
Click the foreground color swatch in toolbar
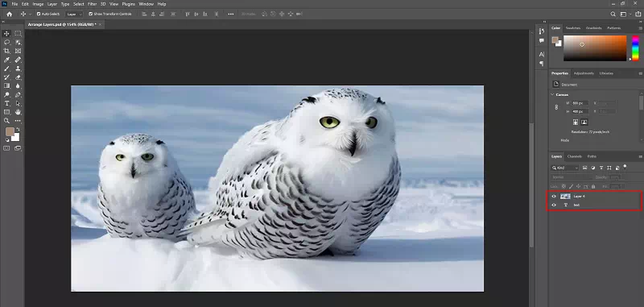[10, 131]
